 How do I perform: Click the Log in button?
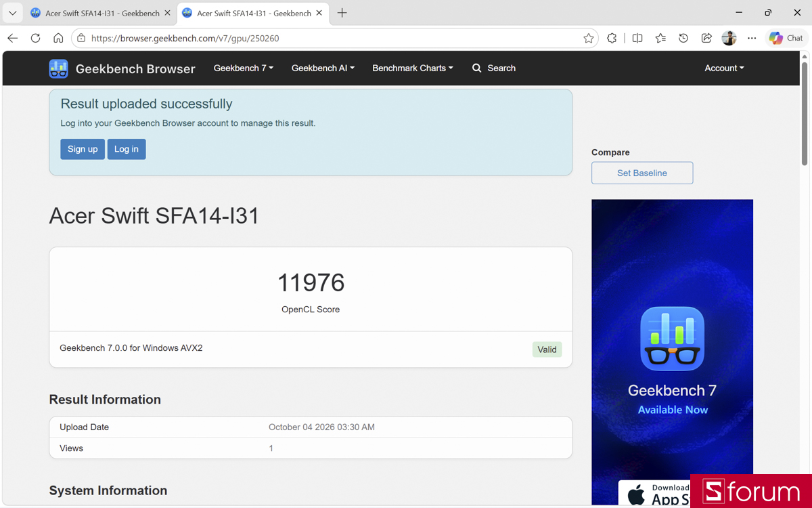point(127,149)
